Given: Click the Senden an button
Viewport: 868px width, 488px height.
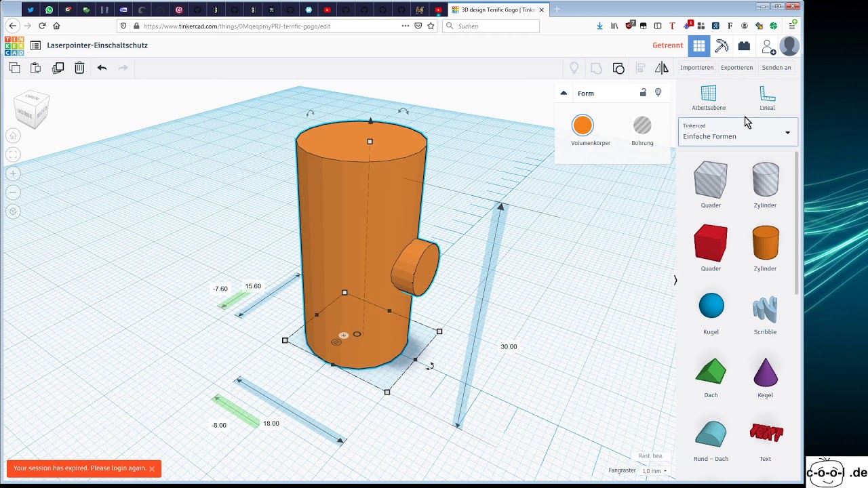Looking at the screenshot, I should coord(776,68).
